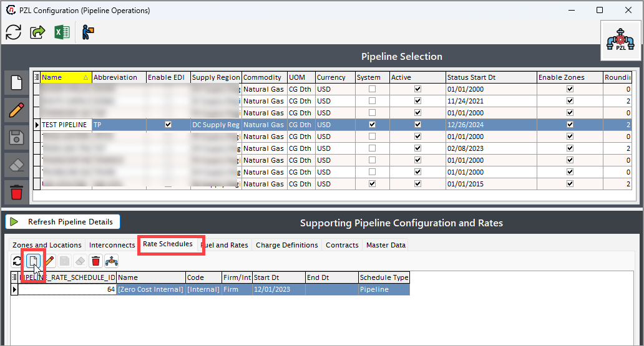The width and height of the screenshot is (644, 346).
Task: Click the rate schedule ID cell 64
Action: pos(67,289)
